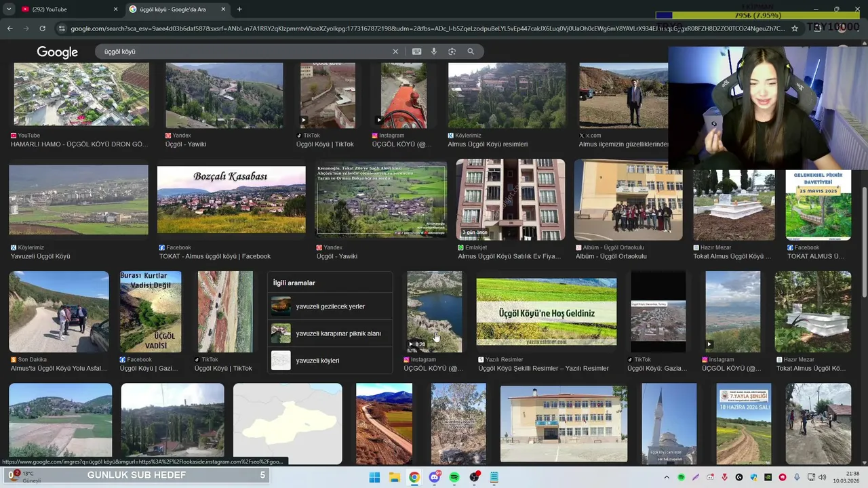Open File Explorer from taskbar
This screenshot has width=868, height=488.
point(394,478)
